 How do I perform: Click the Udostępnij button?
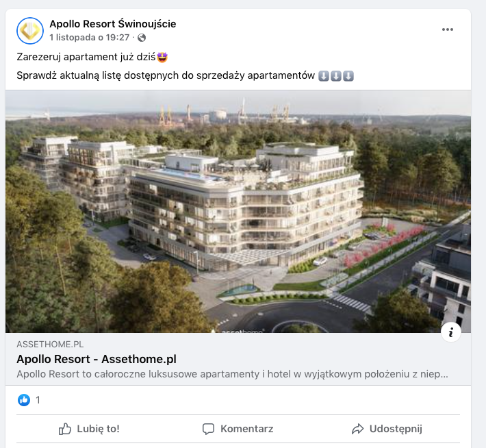pos(387,429)
